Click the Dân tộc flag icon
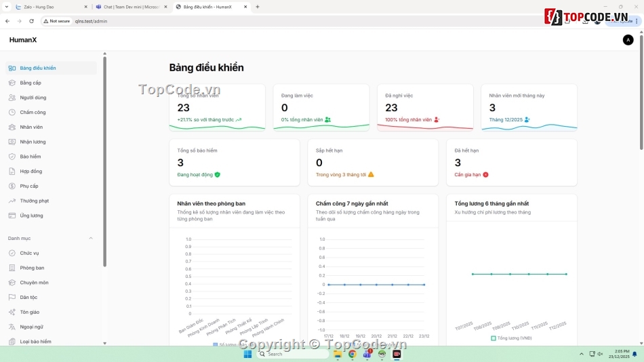The image size is (644, 362). coord(12,298)
